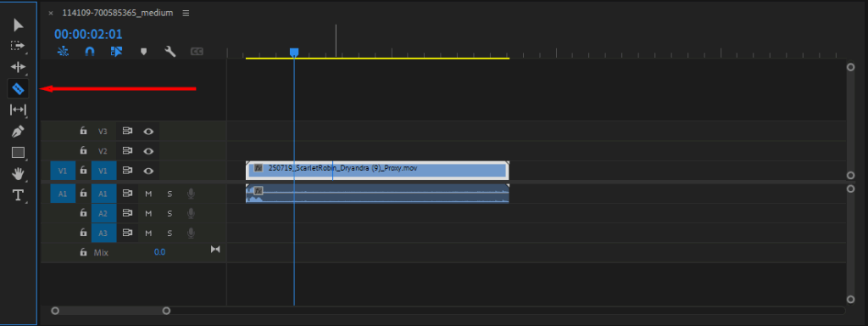Viewport: 868px width, 326px height.
Task: Click the Mix volume value 0.0
Action: [159, 252]
